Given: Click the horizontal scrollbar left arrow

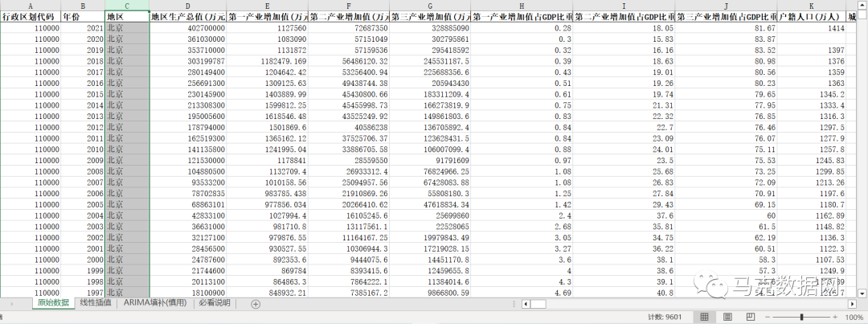Looking at the screenshot, I should (x=526, y=304).
